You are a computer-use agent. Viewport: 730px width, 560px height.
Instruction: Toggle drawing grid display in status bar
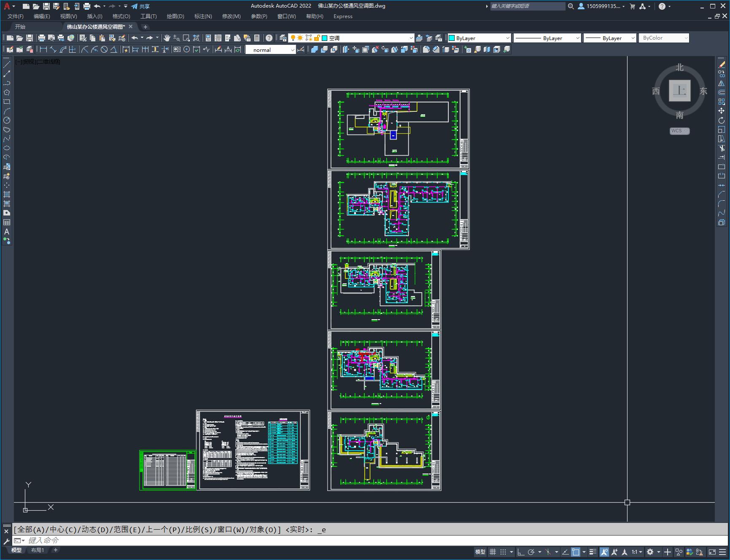point(493,552)
